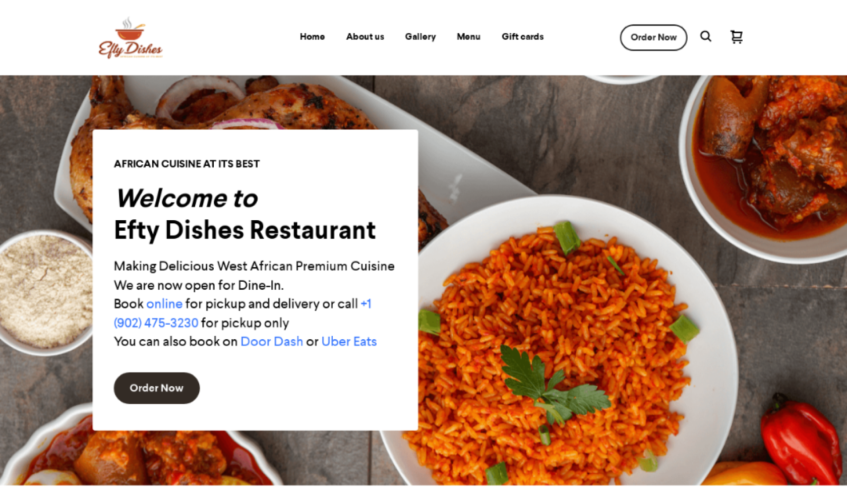Screen dimensions: 847x504
Task: Click the dark Order Now button
Action: click(157, 388)
